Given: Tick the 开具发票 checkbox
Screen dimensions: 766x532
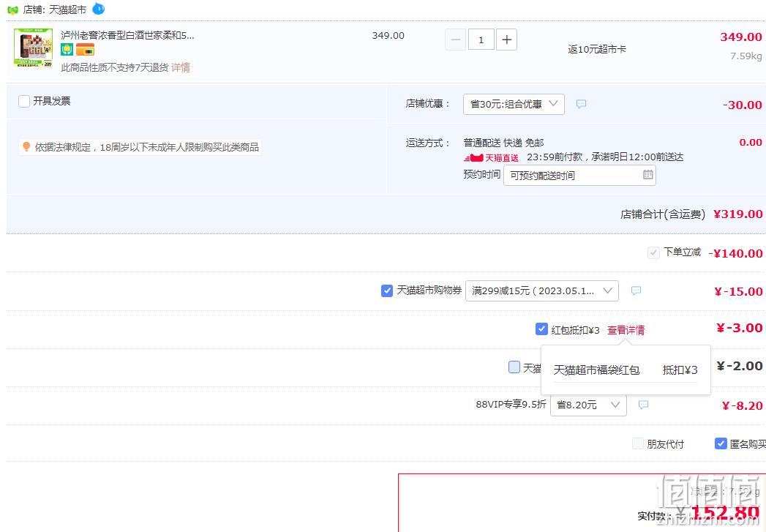Looking at the screenshot, I should (24, 101).
